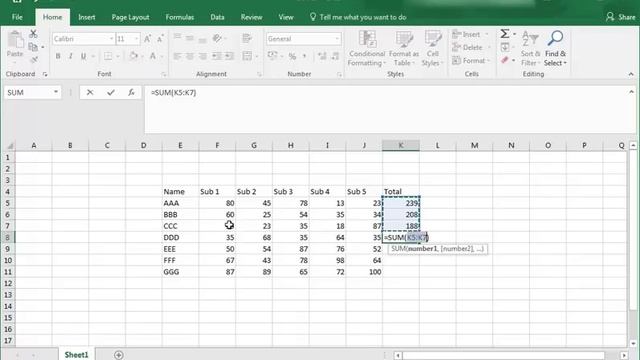Image resolution: width=640 pixels, height=360 pixels.
Task: Add a new sheet with plus icon
Action: point(118,355)
